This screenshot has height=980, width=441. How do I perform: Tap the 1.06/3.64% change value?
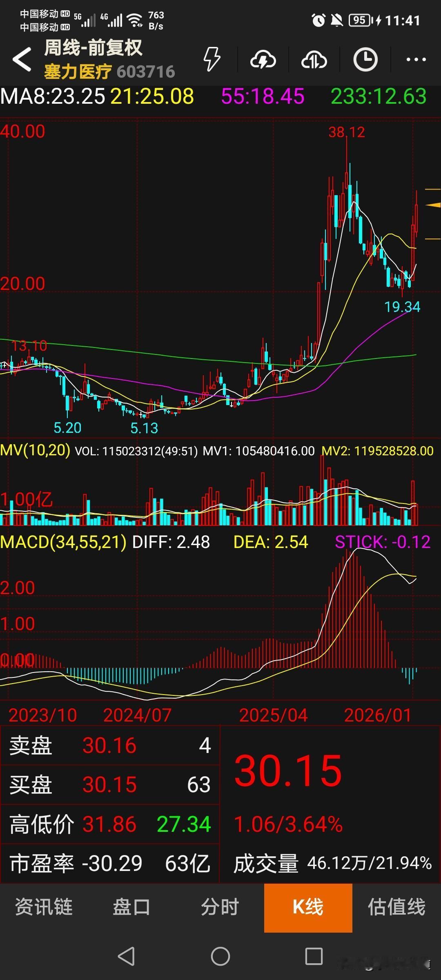tap(288, 824)
